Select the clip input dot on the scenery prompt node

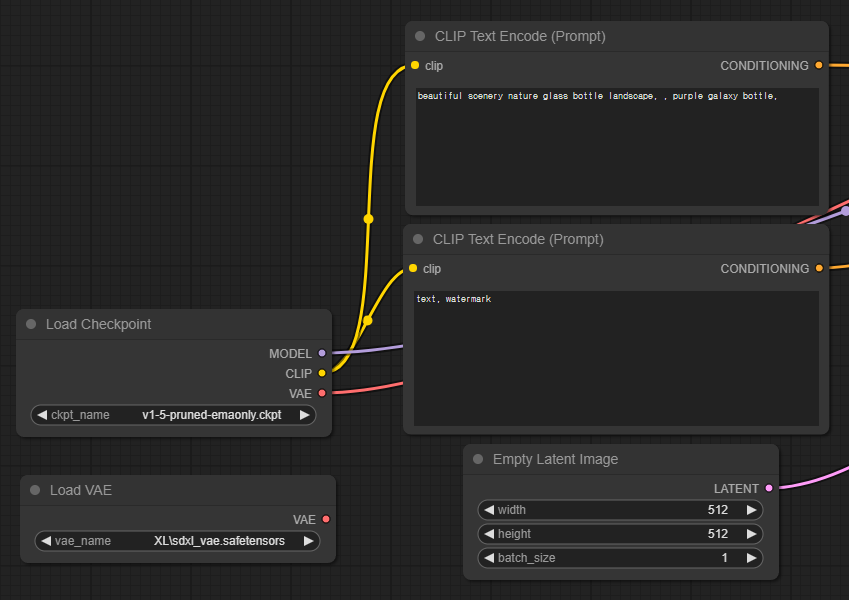click(414, 65)
